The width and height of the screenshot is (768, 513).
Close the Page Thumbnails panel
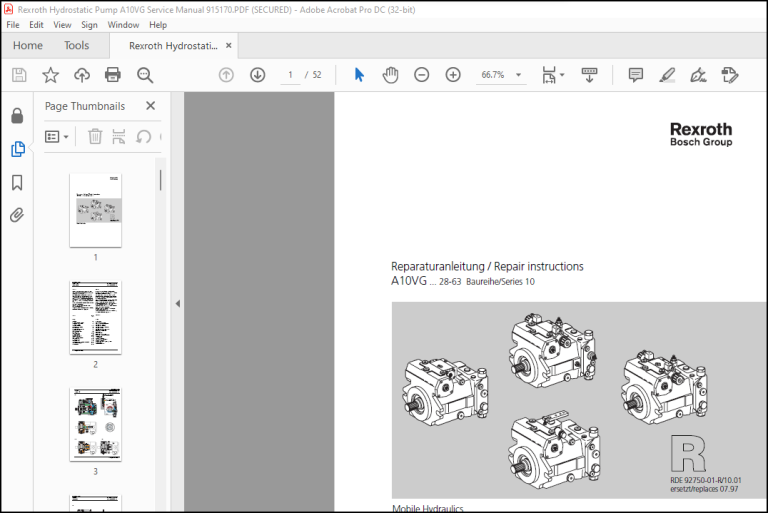[x=150, y=105]
